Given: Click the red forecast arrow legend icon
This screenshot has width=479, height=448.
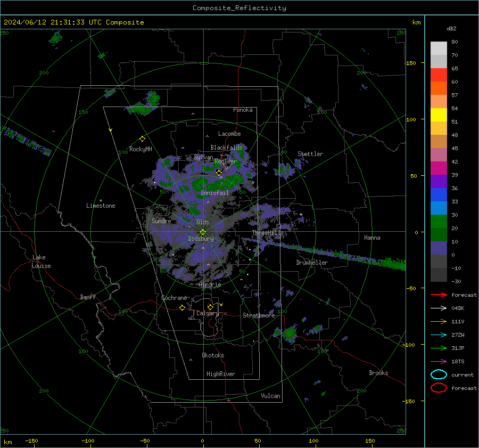Looking at the screenshot, I should click(439, 295).
